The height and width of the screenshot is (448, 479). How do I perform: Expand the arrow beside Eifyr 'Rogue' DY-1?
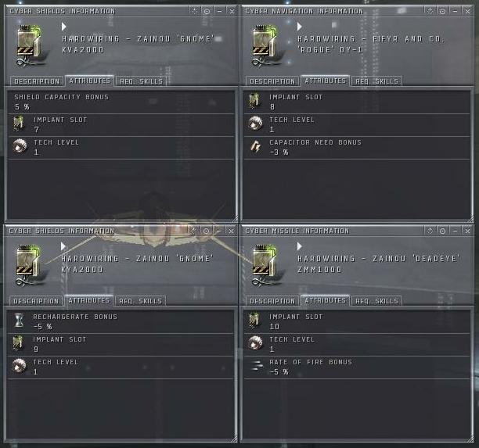point(299,27)
